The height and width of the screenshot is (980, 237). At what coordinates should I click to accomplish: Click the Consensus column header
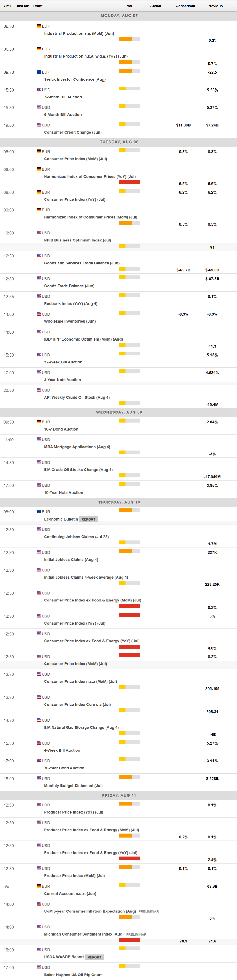pos(185,6)
